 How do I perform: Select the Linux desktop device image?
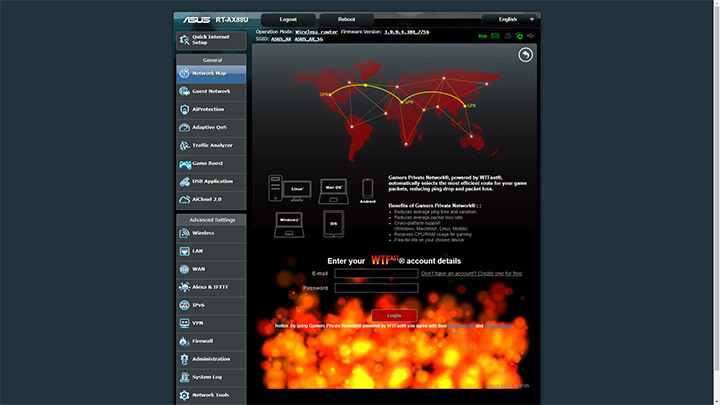pyautogui.click(x=290, y=188)
